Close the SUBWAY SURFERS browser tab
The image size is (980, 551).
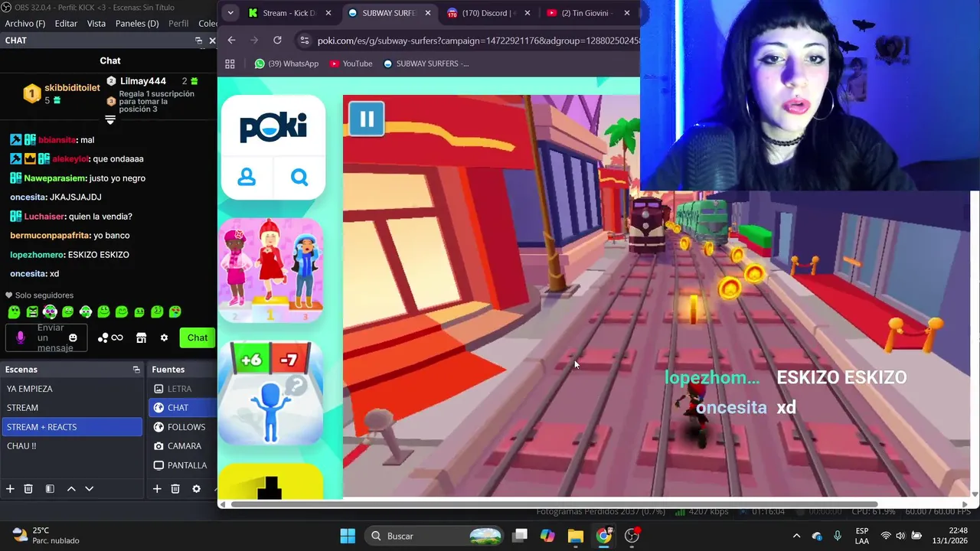pyautogui.click(x=428, y=13)
